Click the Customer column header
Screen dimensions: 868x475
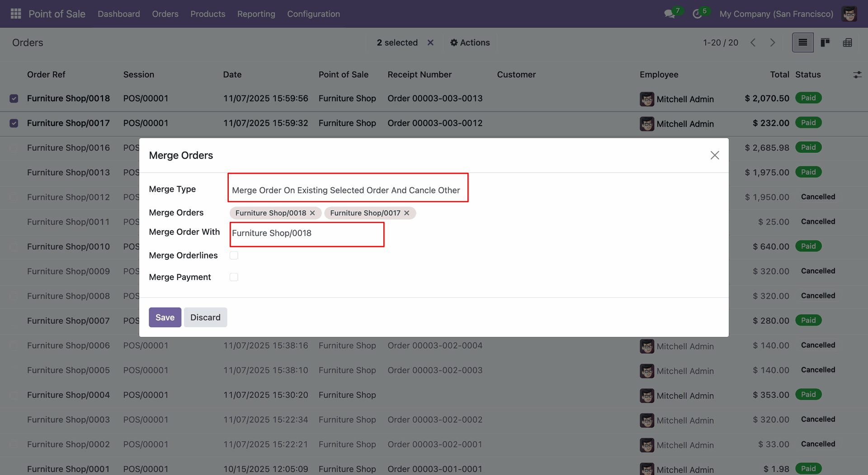(x=516, y=75)
